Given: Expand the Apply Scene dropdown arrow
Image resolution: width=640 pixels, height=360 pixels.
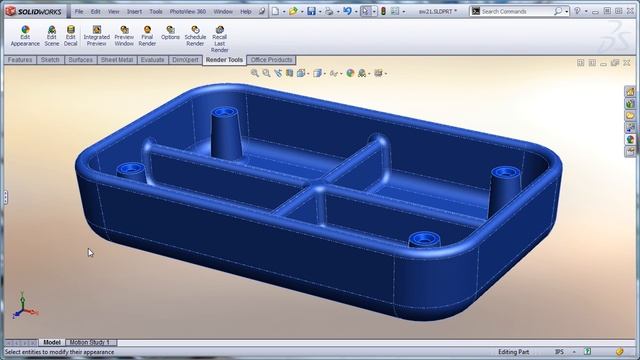Looking at the screenshot, I should tap(369, 74).
